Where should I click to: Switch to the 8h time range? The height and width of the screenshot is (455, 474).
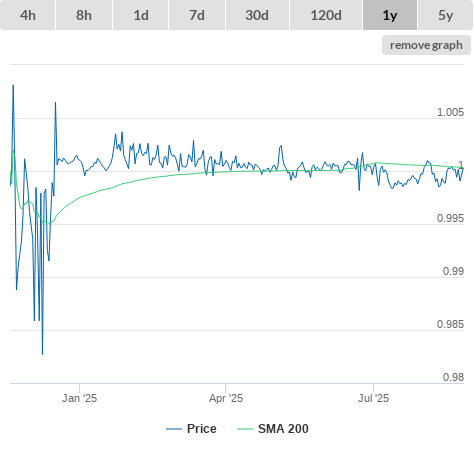pyautogui.click(x=84, y=15)
